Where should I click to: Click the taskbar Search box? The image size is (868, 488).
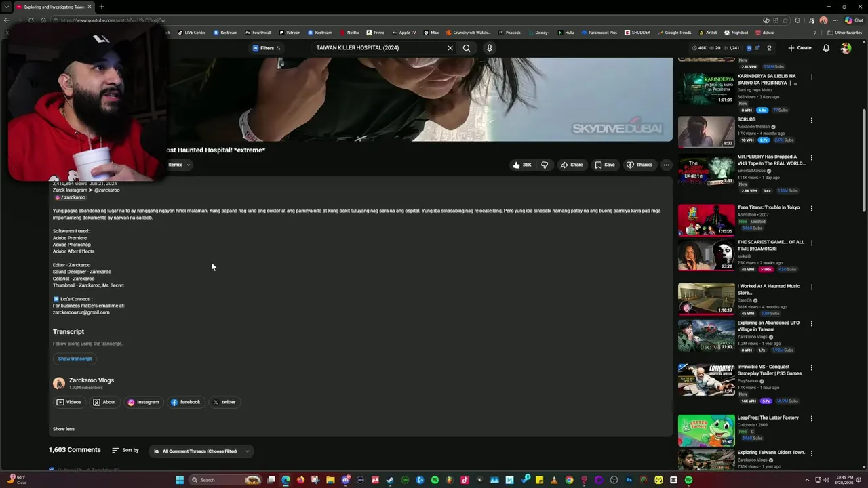click(225, 480)
